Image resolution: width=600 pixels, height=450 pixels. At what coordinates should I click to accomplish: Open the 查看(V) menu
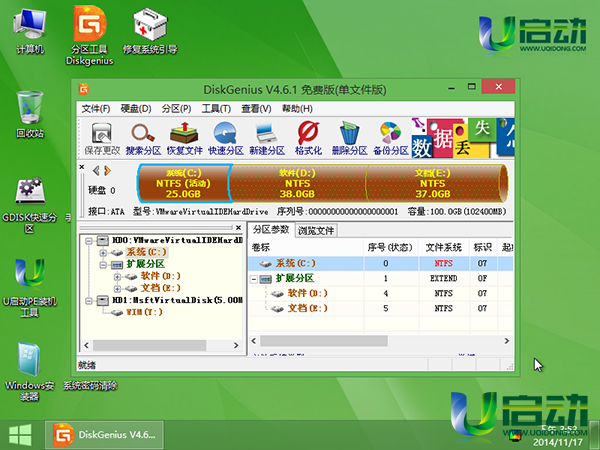pos(256,109)
